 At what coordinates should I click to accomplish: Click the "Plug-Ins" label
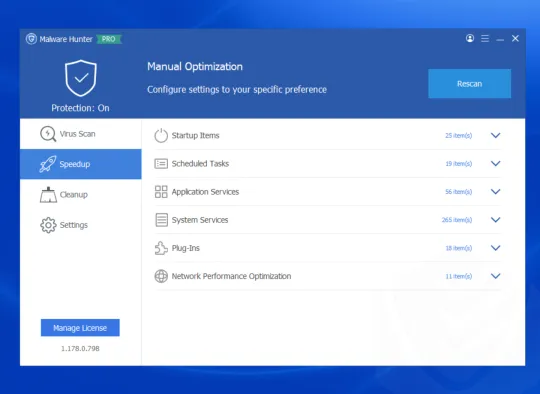pyautogui.click(x=186, y=248)
